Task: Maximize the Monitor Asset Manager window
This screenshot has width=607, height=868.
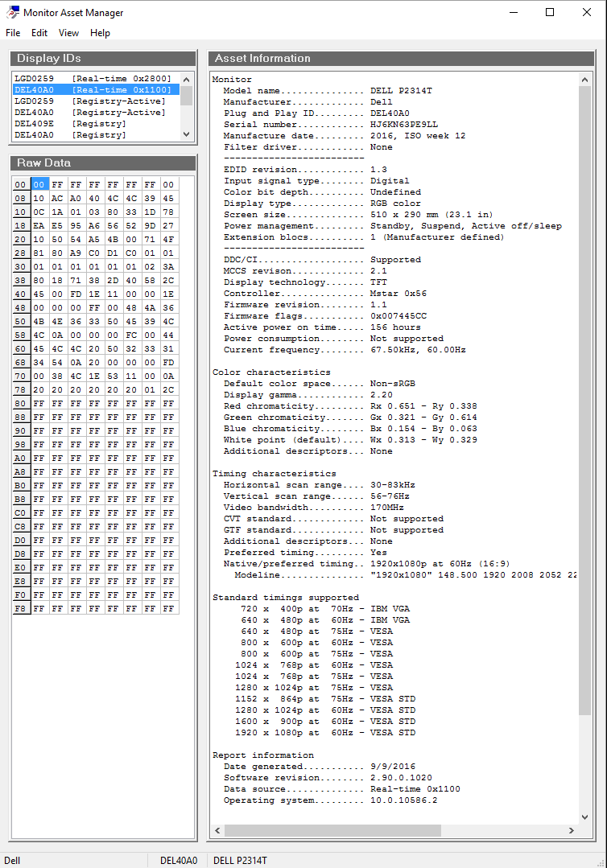Action: 550,12
